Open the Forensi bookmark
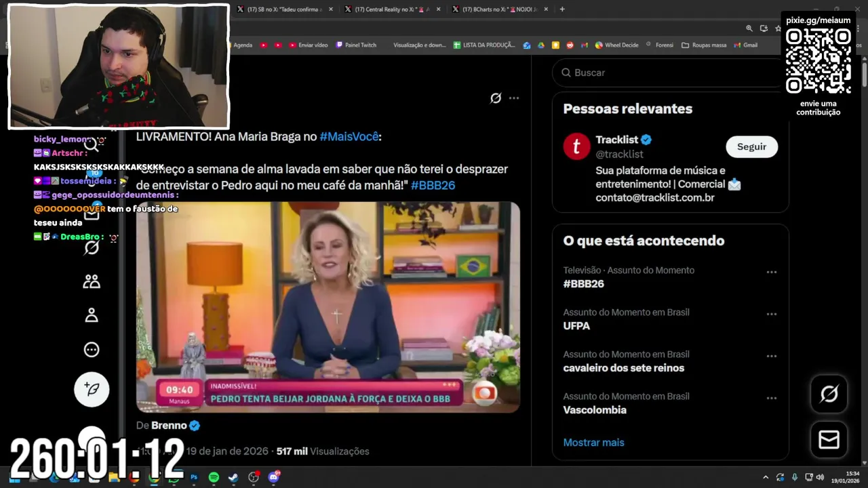 click(660, 45)
